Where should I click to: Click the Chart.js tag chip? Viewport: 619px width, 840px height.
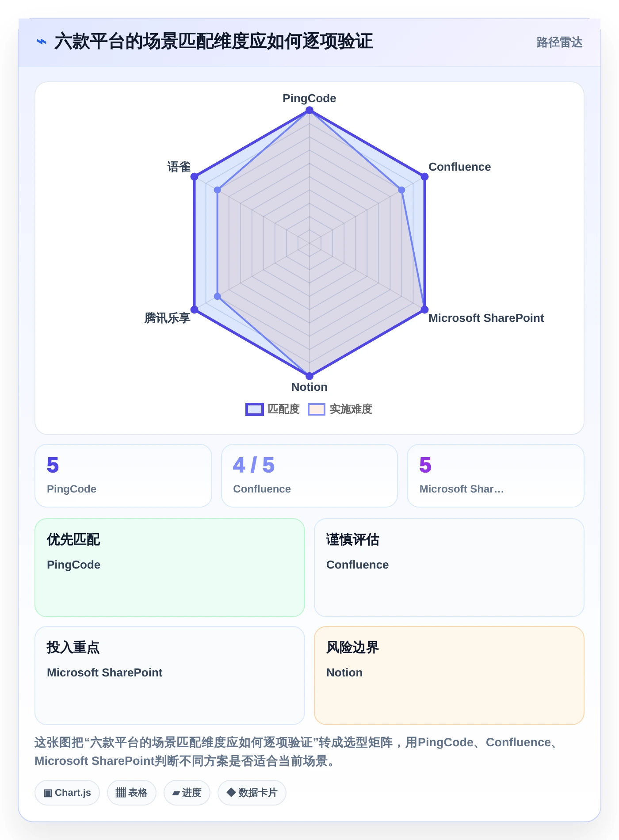(67, 793)
